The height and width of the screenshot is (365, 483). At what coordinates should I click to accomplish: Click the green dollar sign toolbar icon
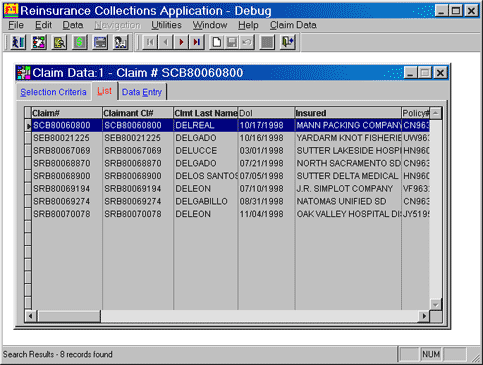[x=80, y=42]
